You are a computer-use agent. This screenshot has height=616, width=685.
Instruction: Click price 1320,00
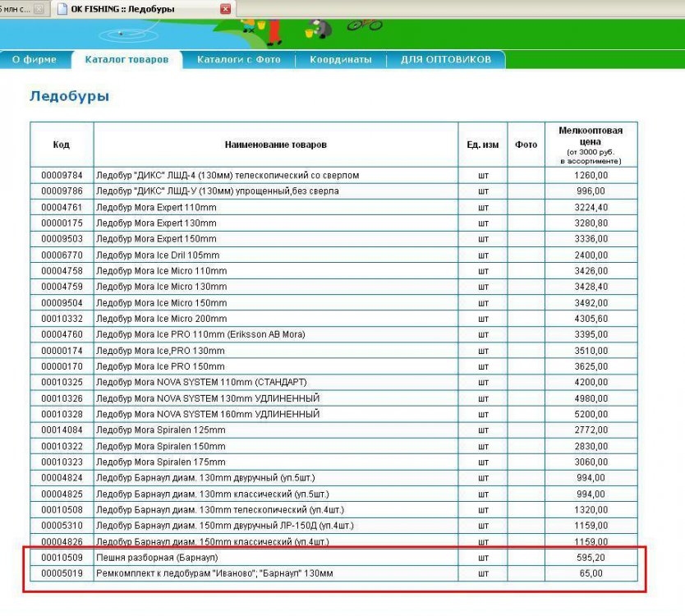pos(591,510)
